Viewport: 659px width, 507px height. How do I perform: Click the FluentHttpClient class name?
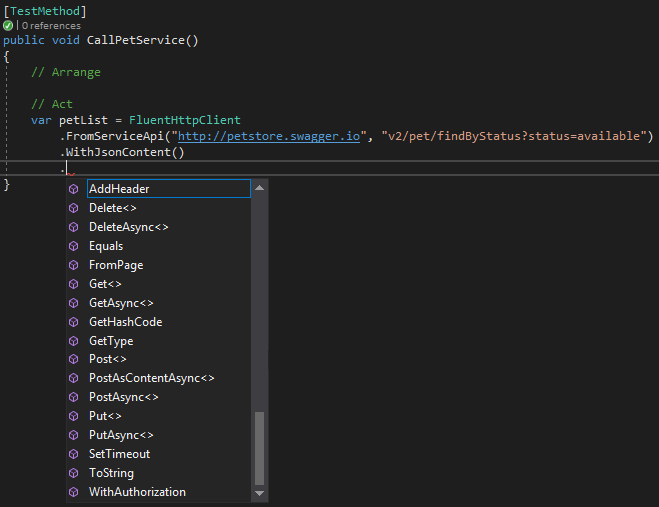point(185,120)
